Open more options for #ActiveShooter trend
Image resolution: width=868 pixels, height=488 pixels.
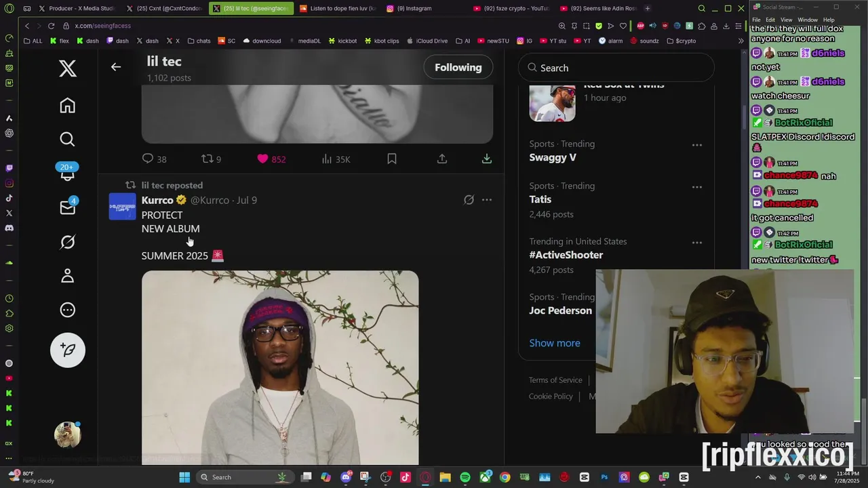pyautogui.click(x=697, y=243)
